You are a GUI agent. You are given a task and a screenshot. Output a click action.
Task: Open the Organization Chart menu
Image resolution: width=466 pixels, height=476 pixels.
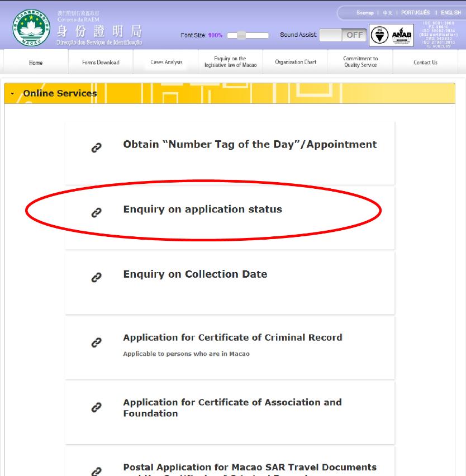[x=296, y=62]
